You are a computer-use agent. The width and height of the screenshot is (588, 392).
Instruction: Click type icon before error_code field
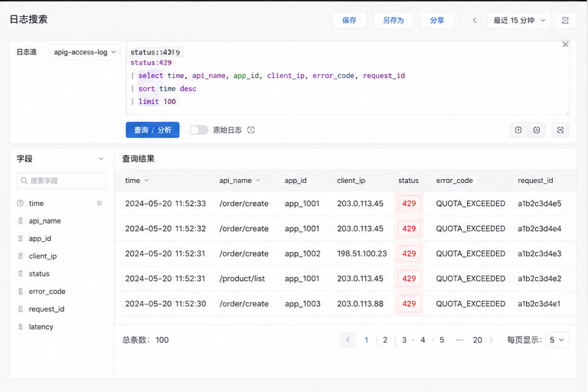[x=20, y=291]
